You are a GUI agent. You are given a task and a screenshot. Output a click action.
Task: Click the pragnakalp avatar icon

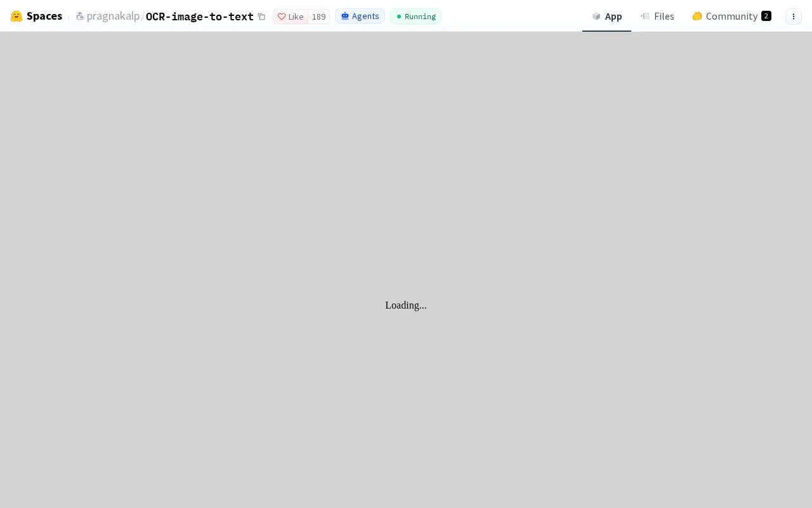80,17
